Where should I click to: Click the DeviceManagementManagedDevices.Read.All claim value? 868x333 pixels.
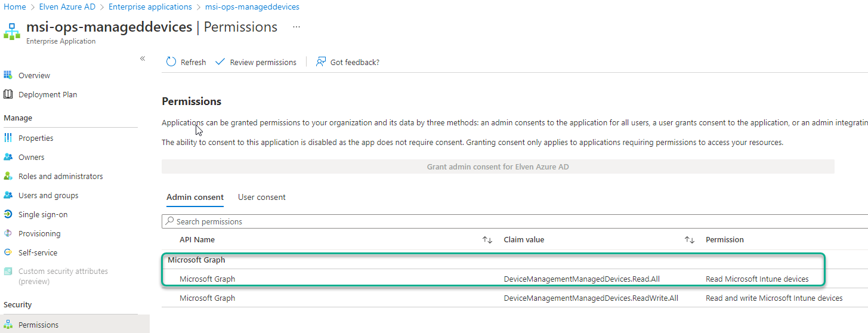click(x=582, y=279)
